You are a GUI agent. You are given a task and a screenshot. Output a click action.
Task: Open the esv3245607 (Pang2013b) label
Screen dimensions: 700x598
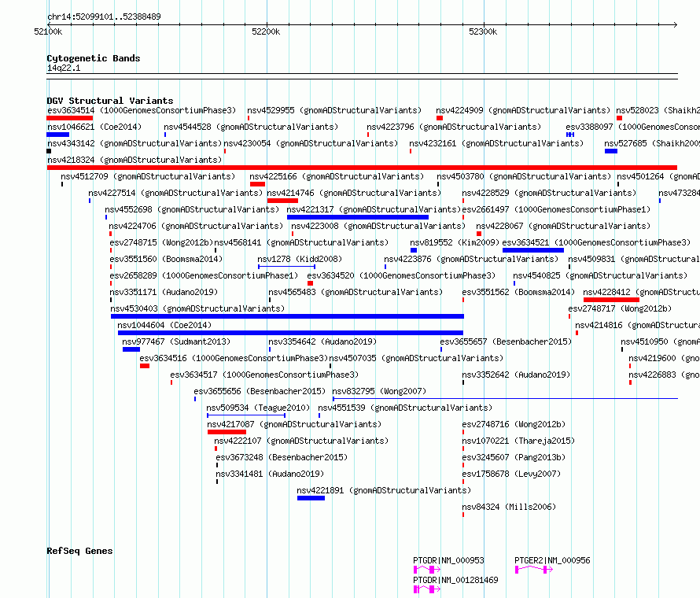pyautogui.click(x=514, y=457)
